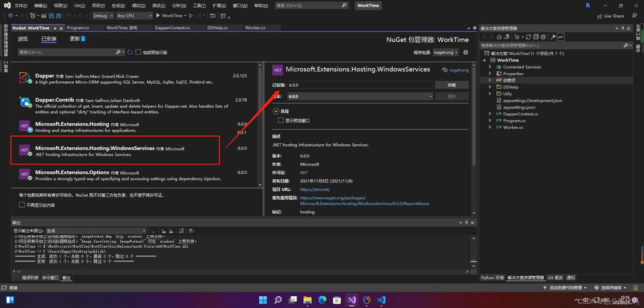Image resolution: width=644 pixels, height=308 pixels.
Task: Switch to the 浏览 Browse tab in NuGet
Action: click(x=23, y=39)
